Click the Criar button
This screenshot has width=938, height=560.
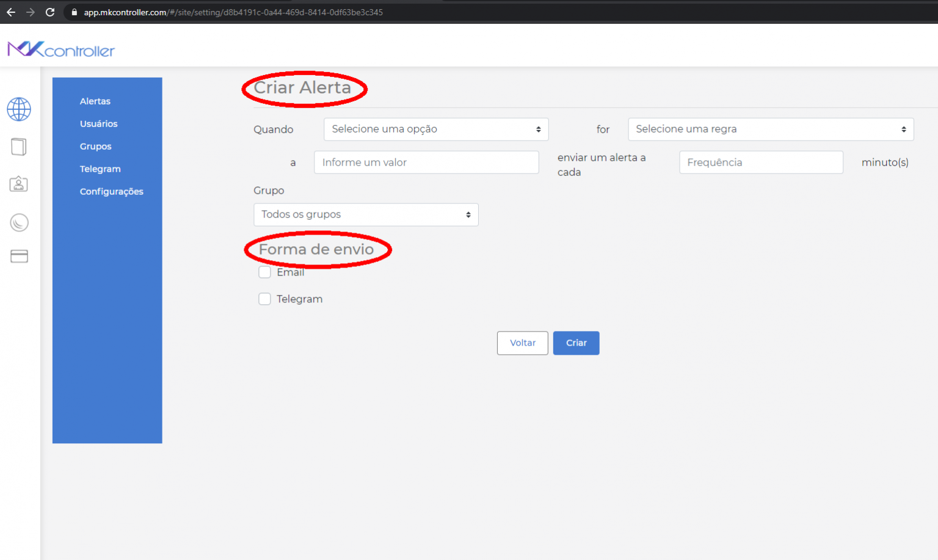tap(576, 343)
